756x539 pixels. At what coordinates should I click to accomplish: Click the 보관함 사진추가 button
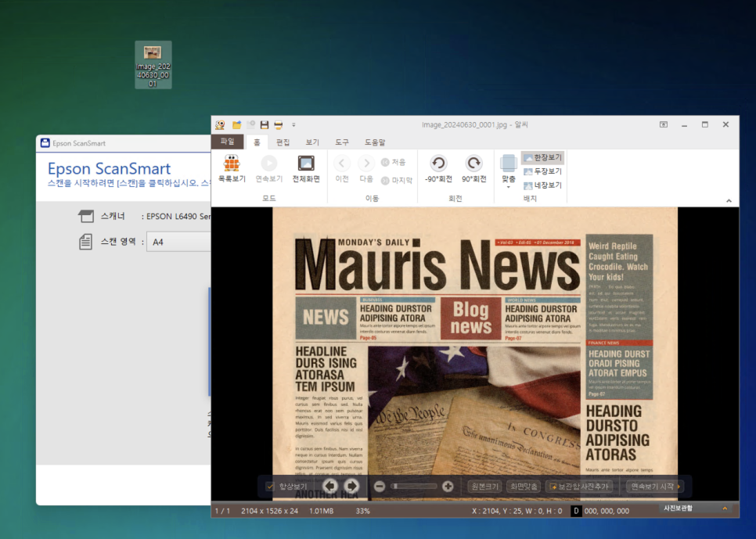tap(579, 487)
